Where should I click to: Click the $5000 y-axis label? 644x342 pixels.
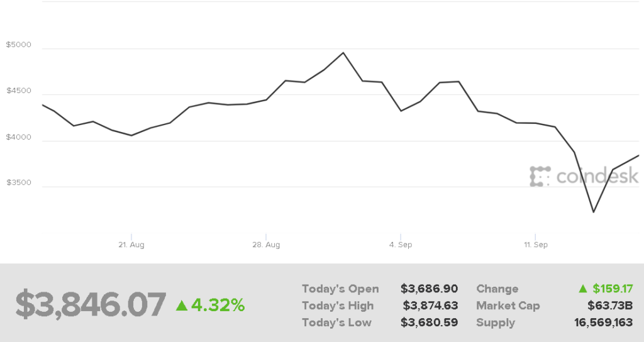[18, 45]
